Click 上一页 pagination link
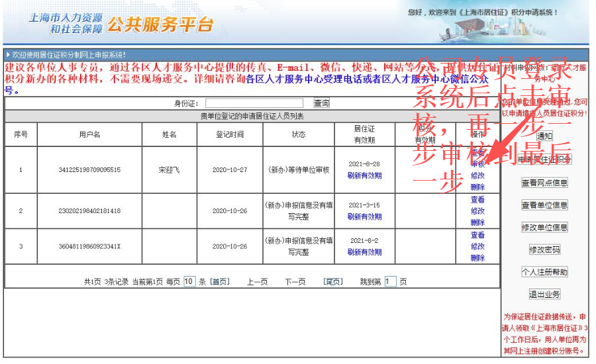 click(258, 281)
